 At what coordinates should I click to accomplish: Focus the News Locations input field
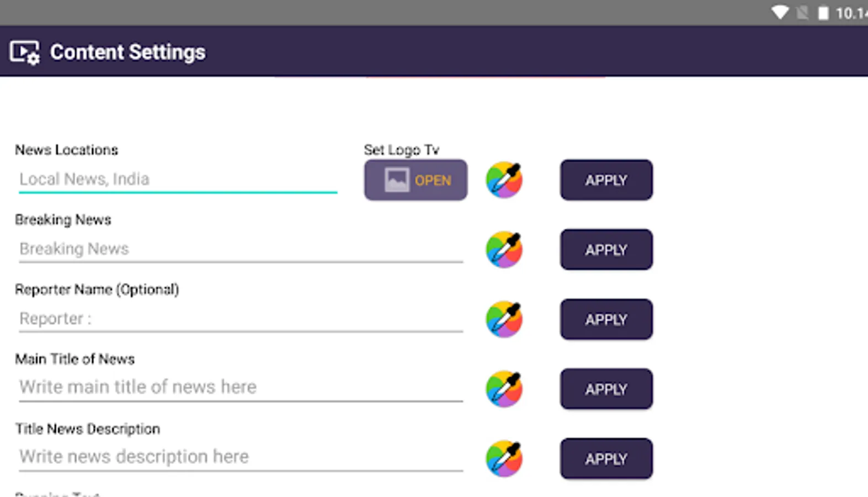(178, 179)
